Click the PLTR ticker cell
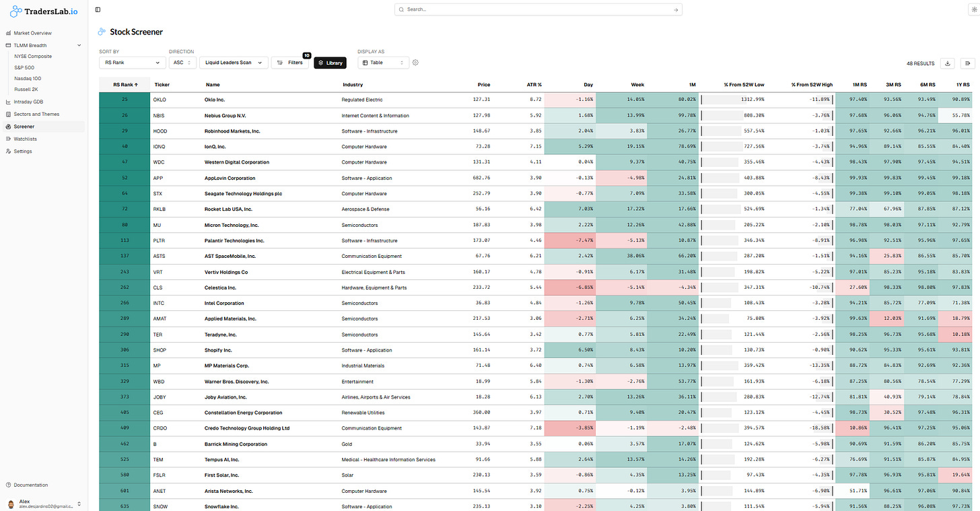This screenshot has width=980, height=511. pos(160,240)
